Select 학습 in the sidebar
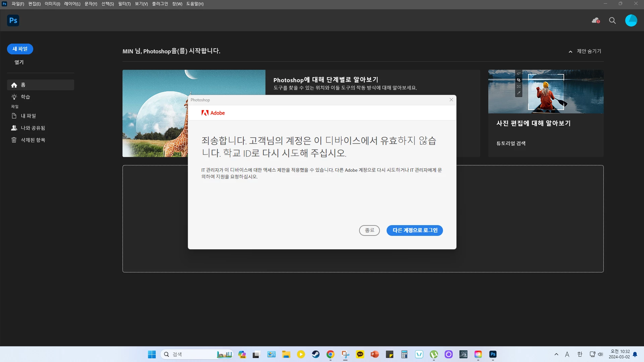644x362 pixels. (41, 97)
